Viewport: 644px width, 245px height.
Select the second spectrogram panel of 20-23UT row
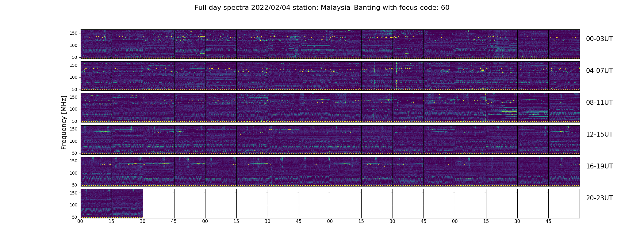[x=127, y=203]
